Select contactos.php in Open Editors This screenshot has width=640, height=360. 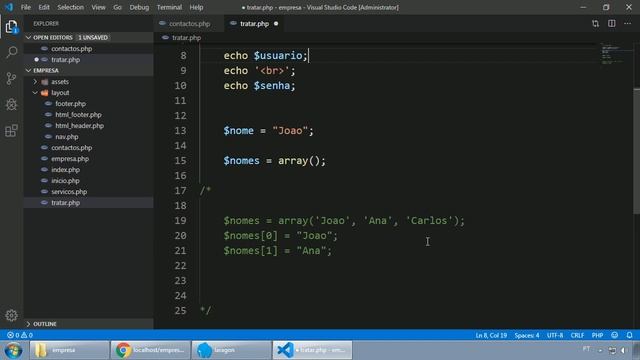[x=89, y=49]
